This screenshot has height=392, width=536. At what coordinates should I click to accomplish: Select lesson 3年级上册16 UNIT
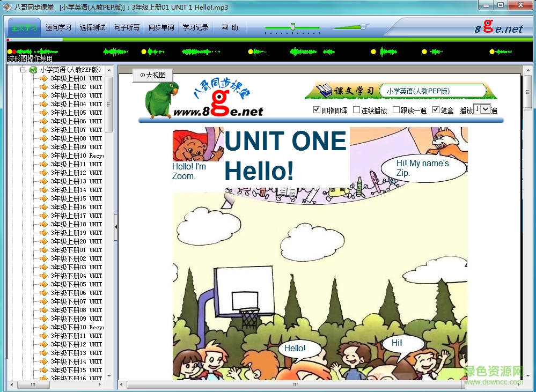(x=76, y=207)
